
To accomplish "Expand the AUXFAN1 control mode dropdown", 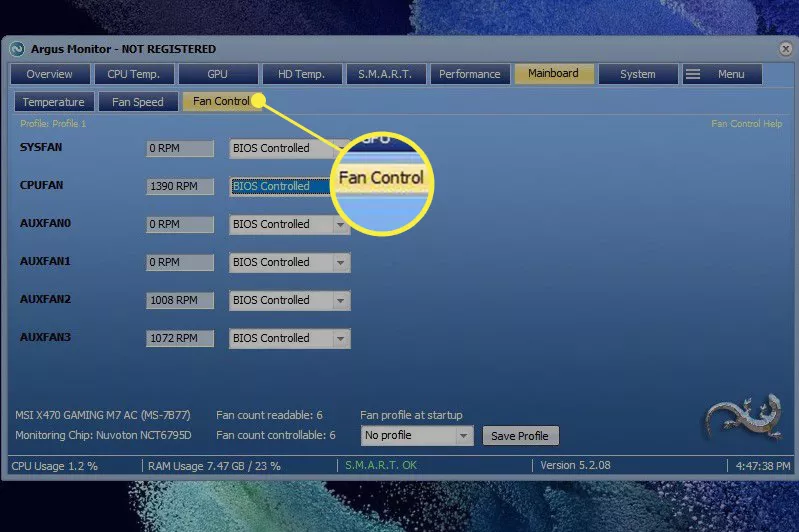I will pos(289,262).
